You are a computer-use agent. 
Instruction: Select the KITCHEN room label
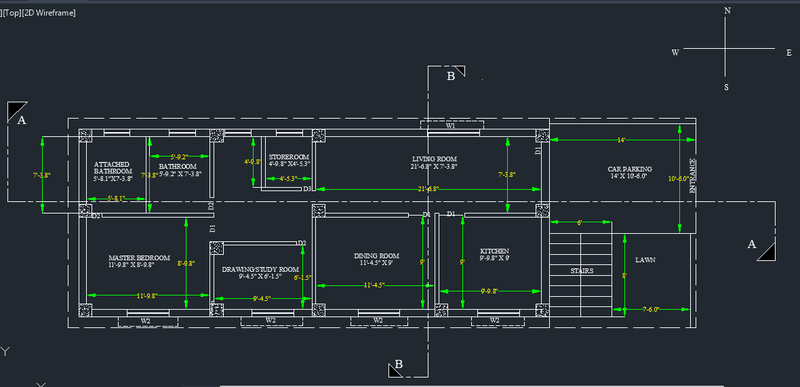point(494,251)
